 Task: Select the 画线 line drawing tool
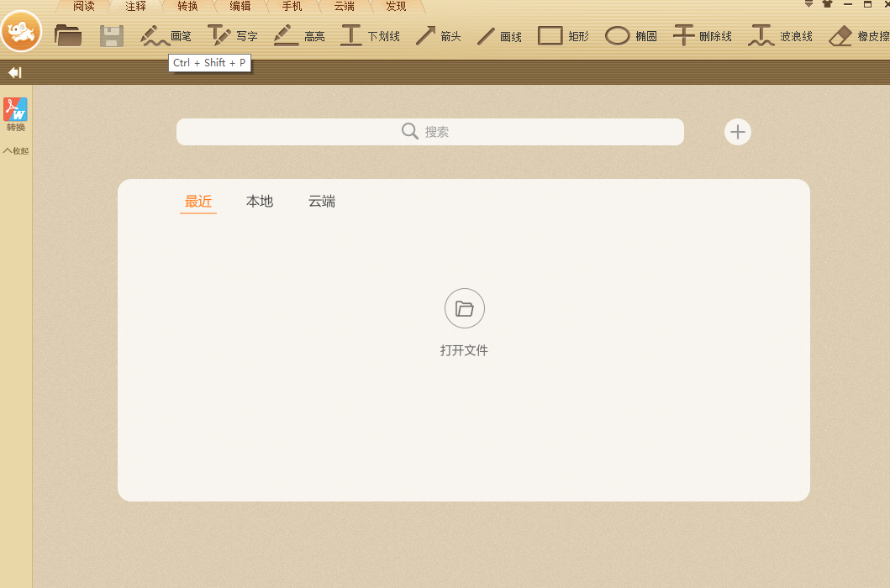(x=499, y=35)
